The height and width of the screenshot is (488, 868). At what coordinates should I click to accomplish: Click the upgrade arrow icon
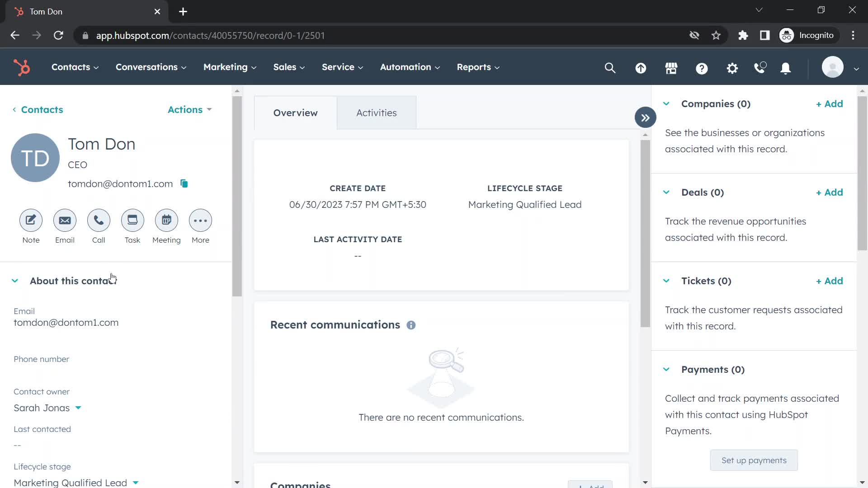[641, 68]
